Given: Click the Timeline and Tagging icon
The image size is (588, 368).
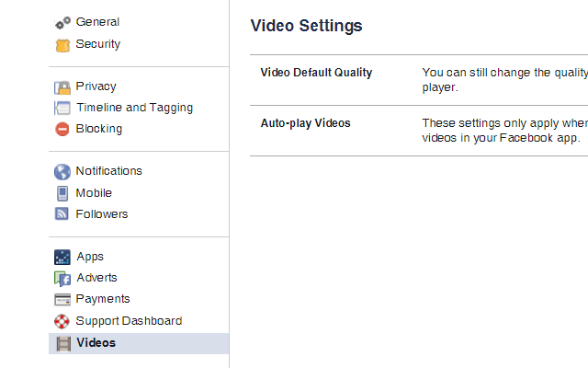Looking at the screenshot, I should [x=62, y=109].
